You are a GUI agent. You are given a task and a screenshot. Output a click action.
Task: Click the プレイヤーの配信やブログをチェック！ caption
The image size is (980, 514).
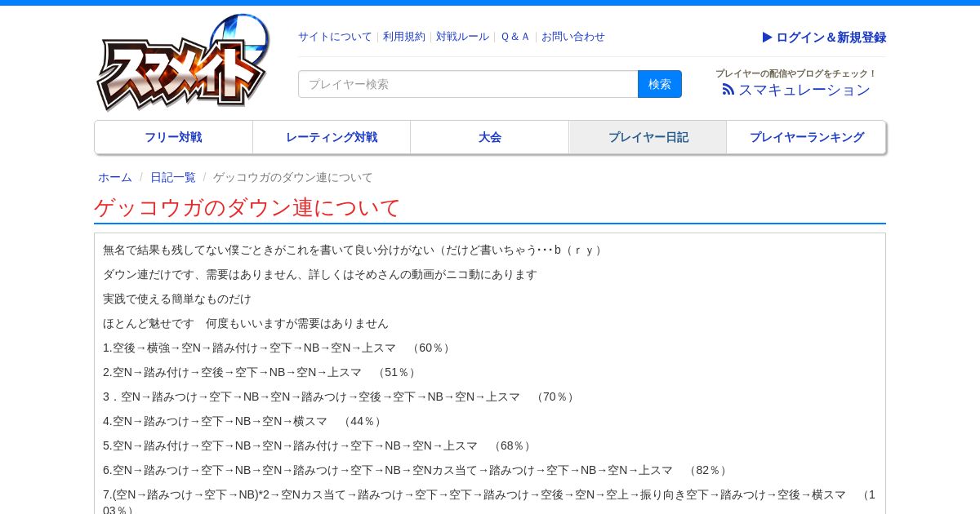796,73
